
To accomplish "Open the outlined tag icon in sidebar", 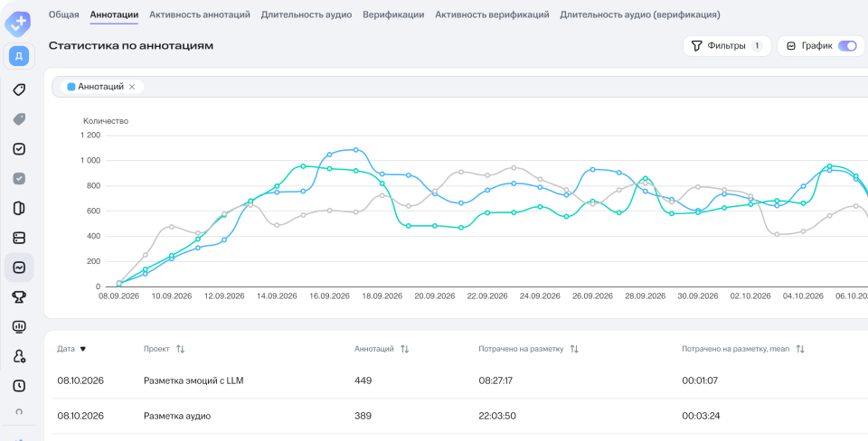I will coord(19,89).
